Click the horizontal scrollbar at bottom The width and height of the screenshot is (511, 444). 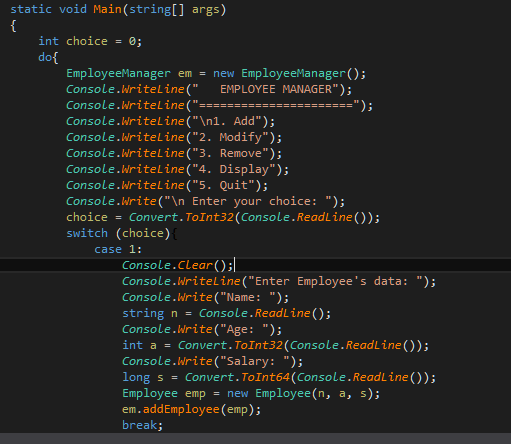[255, 439]
